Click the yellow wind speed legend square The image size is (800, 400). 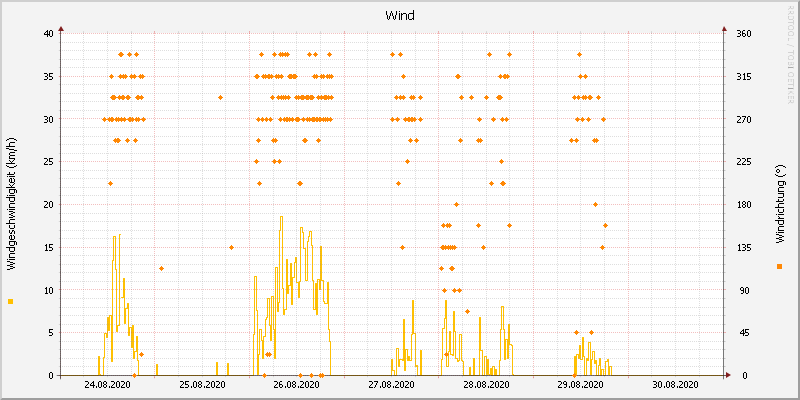pos(11,302)
